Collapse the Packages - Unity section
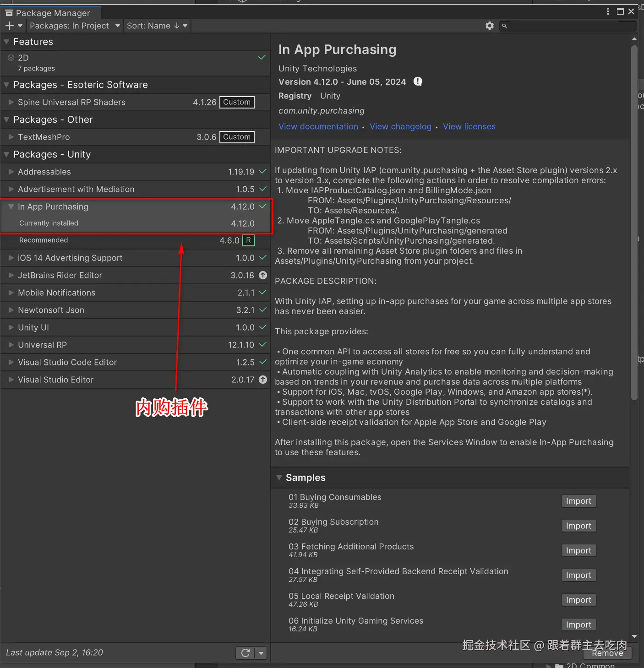 point(6,154)
